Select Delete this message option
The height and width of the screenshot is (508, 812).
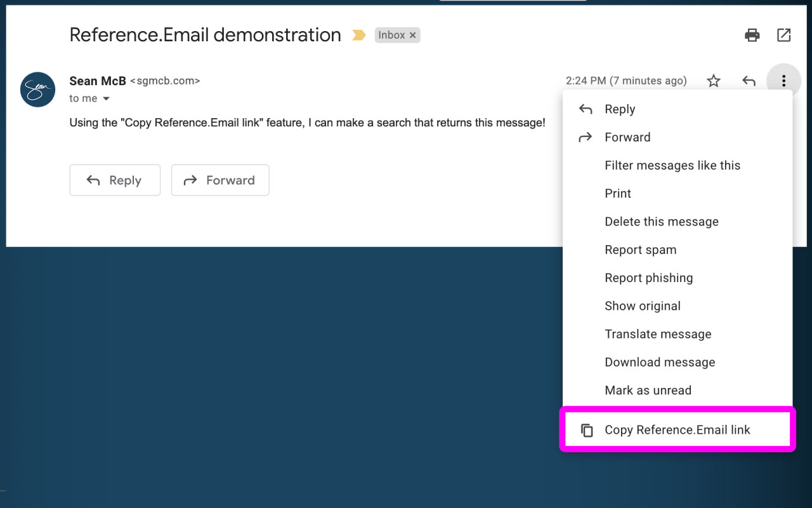(662, 222)
